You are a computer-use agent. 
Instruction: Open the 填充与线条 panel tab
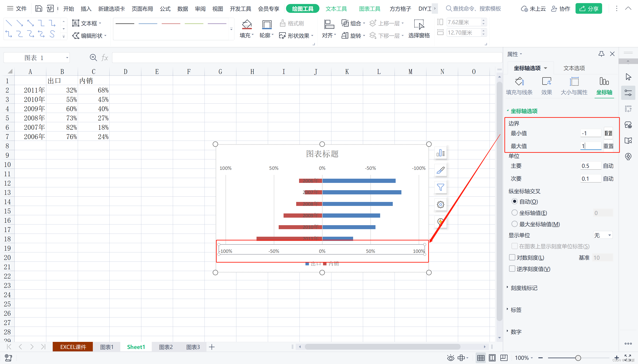pos(519,86)
